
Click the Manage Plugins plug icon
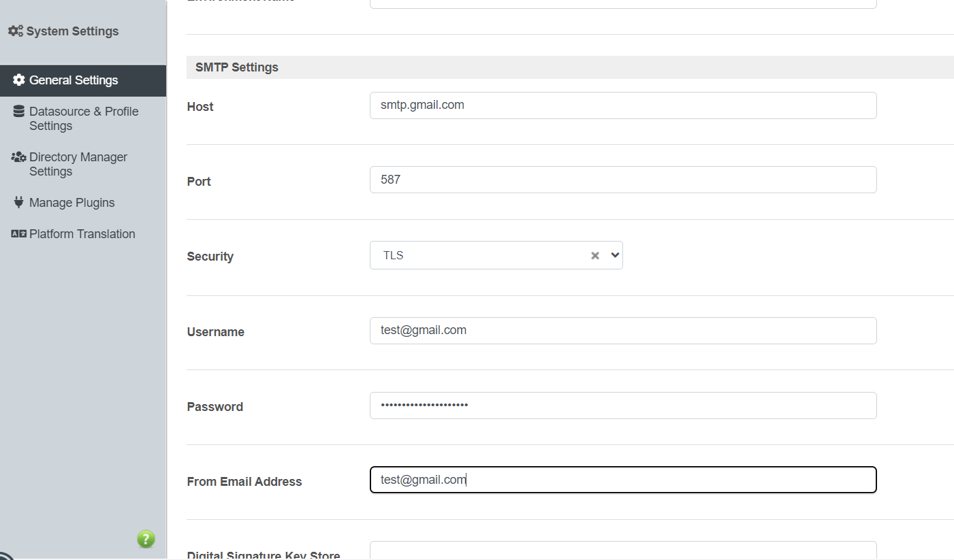tap(18, 203)
